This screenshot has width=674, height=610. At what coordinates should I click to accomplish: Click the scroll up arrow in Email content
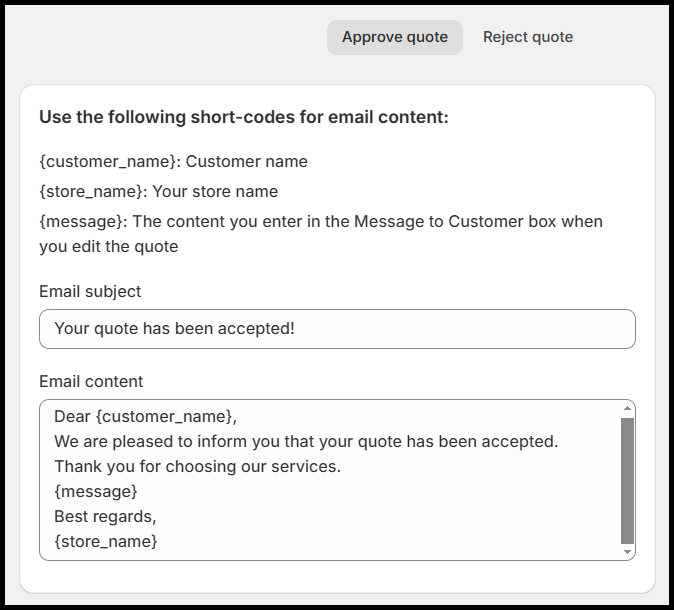[628, 408]
